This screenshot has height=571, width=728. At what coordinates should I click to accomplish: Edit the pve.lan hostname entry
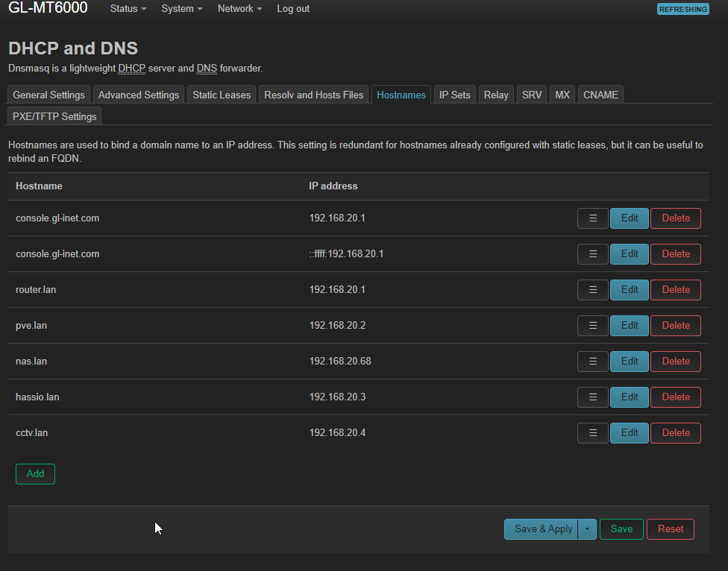pyautogui.click(x=629, y=326)
